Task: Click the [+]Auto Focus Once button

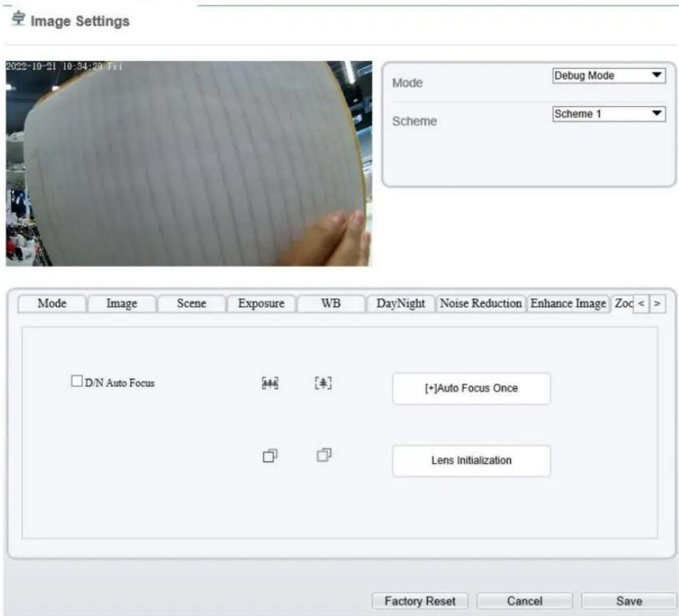Action: coord(471,388)
